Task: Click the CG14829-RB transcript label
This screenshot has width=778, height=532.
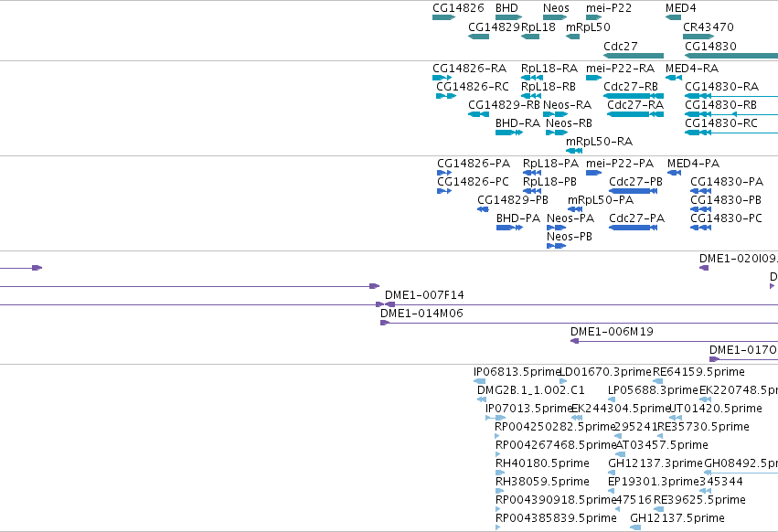Action: click(x=504, y=105)
